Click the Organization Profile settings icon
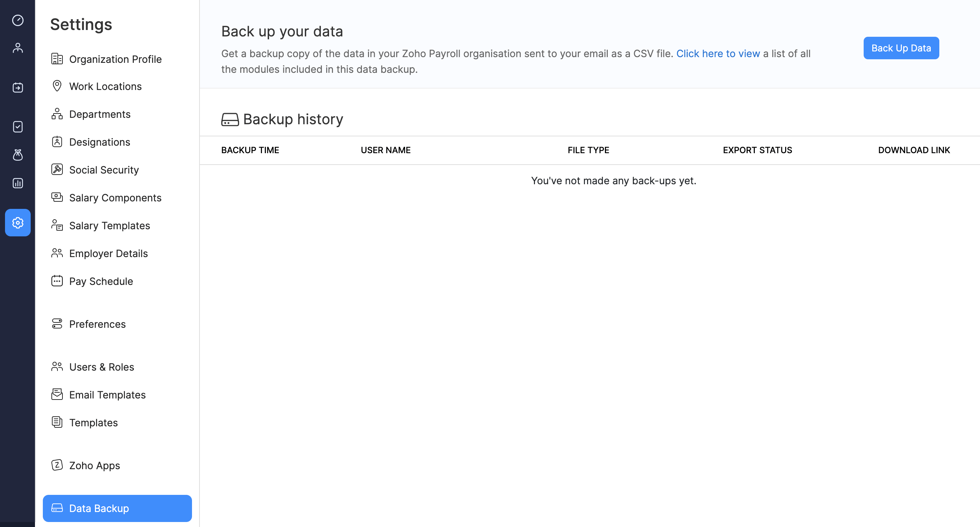 click(x=58, y=59)
